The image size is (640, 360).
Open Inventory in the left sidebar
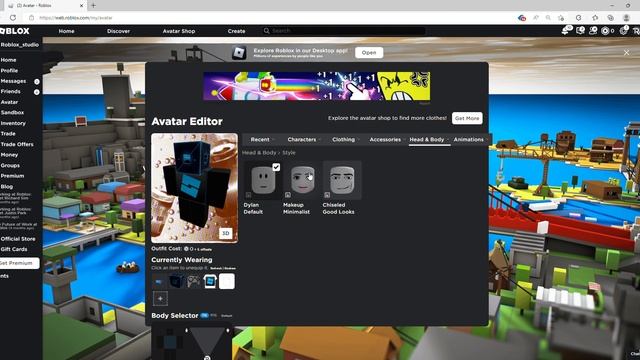coord(13,123)
